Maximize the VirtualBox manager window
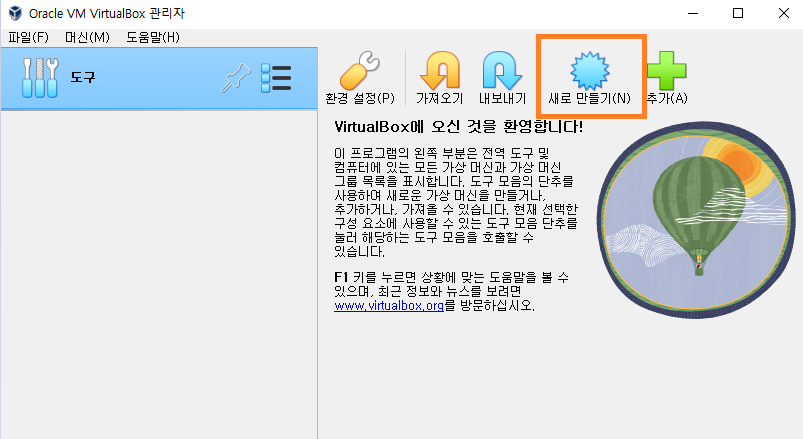Screen dimensions: 803x439 pyautogui.click(x=738, y=13)
